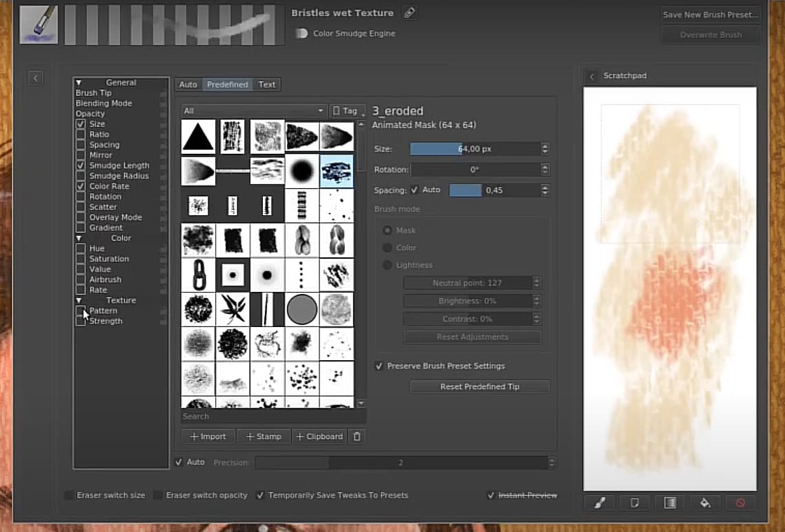Collapse the General settings section
Screen dimensions: 785x532
(79, 83)
